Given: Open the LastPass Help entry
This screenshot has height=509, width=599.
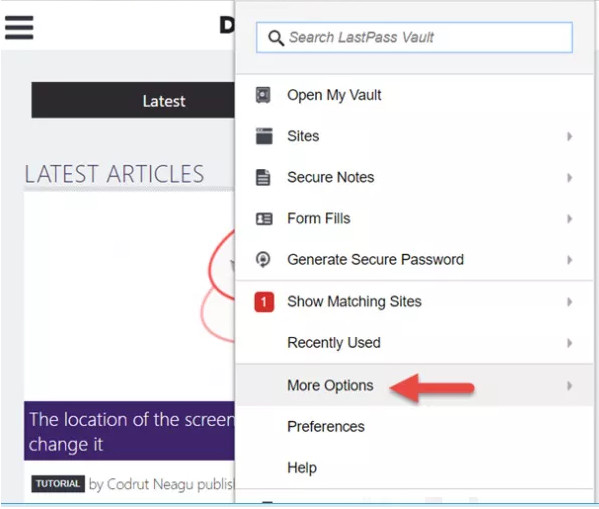Looking at the screenshot, I should pos(414,468).
